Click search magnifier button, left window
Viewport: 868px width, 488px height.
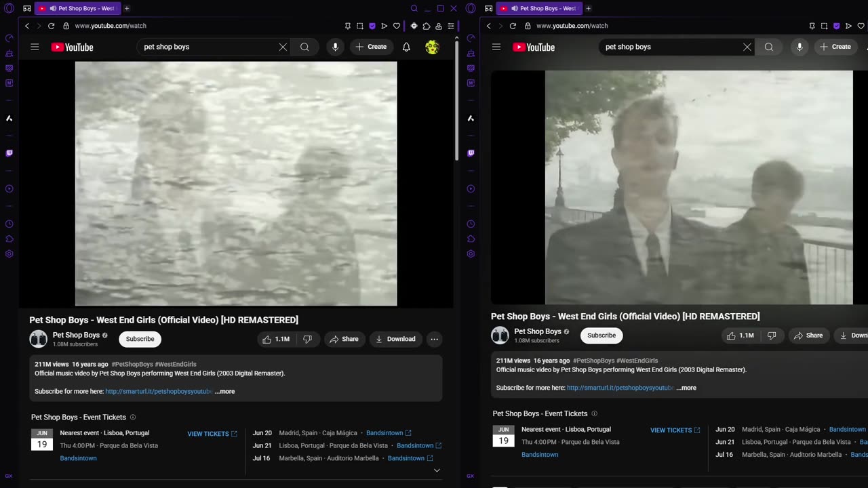(304, 47)
